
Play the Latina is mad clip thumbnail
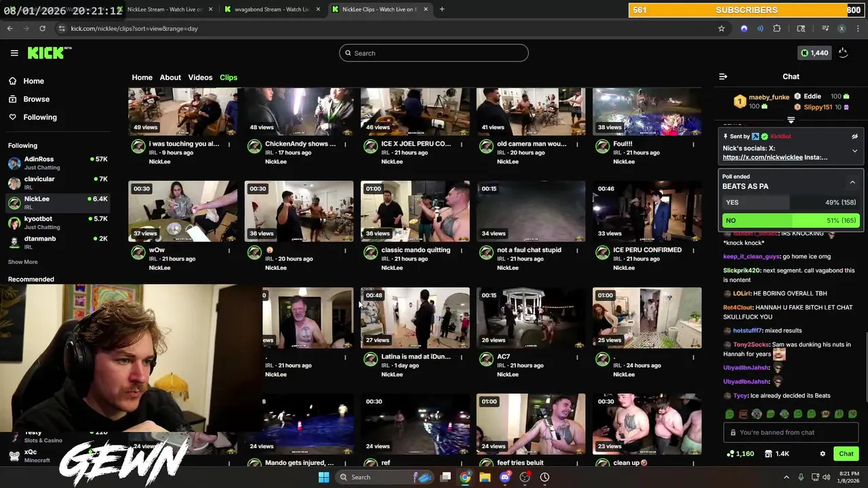pos(415,317)
